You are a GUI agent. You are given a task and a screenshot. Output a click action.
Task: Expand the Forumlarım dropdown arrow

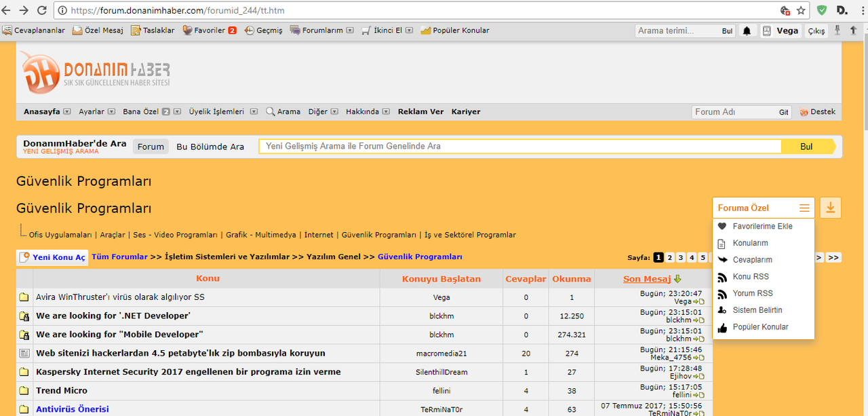tap(350, 31)
